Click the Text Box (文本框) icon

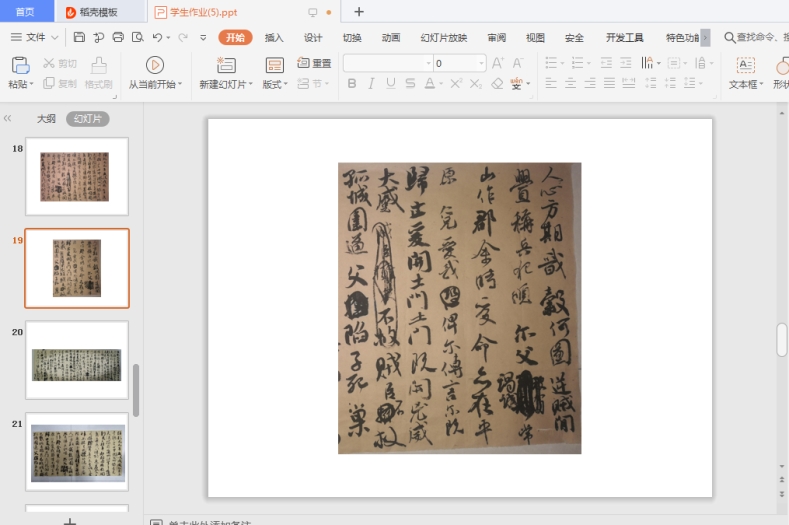(x=745, y=65)
